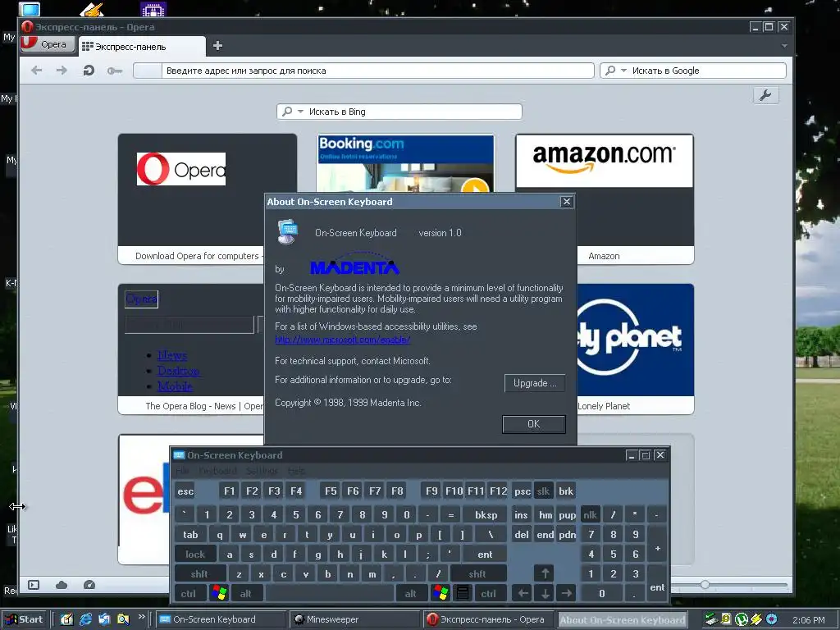This screenshot has height=630, width=840.
Task: Click the purple chip desktop icon at top
Action: click(153, 8)
